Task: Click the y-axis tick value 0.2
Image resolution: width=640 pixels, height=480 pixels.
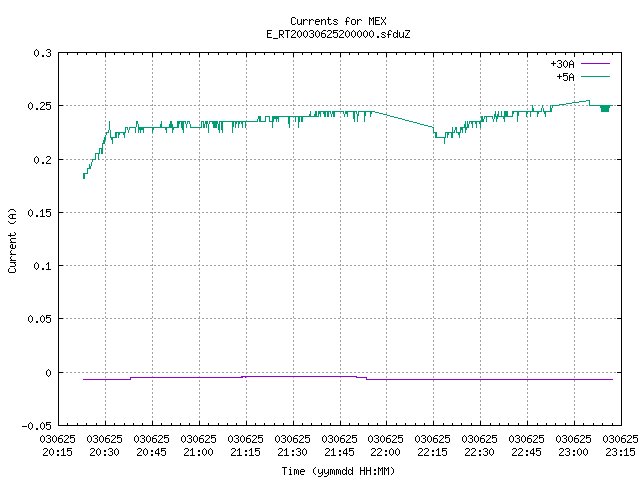Action: [x=42, y=160]
